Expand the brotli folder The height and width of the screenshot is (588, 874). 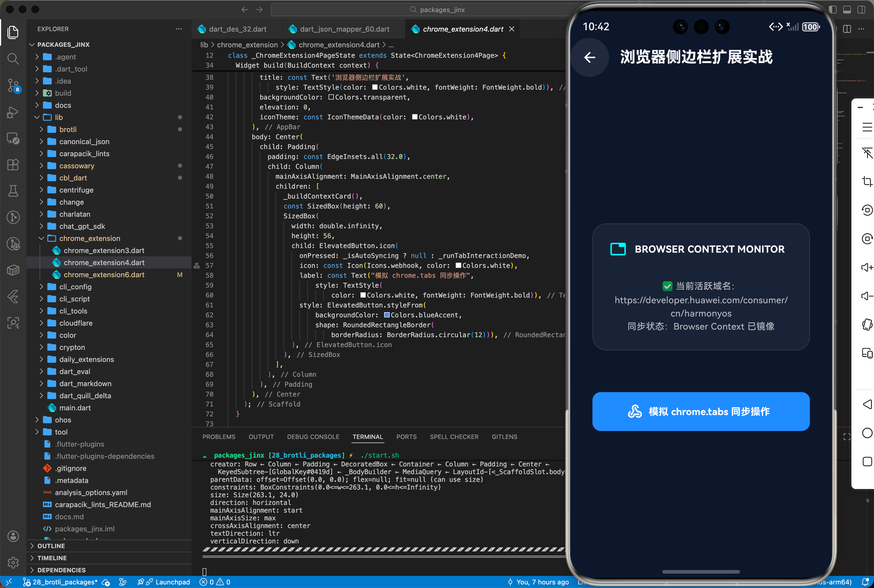point(67,129)
